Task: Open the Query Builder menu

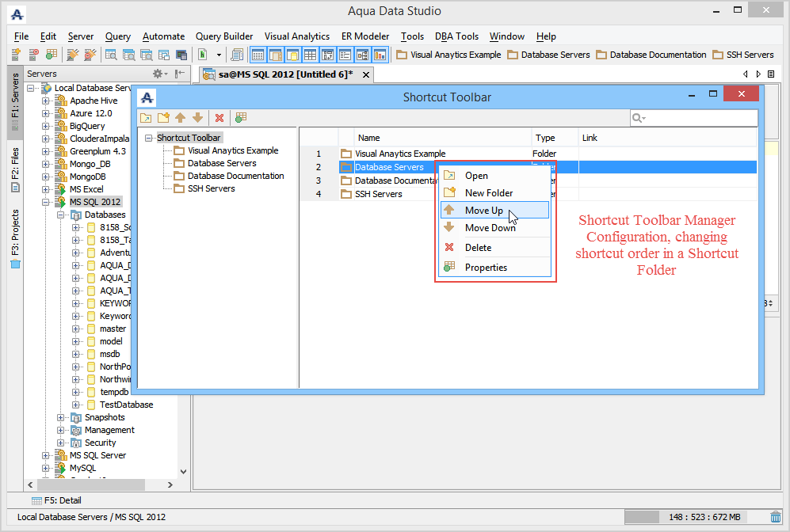Action: tap(224, 36)
